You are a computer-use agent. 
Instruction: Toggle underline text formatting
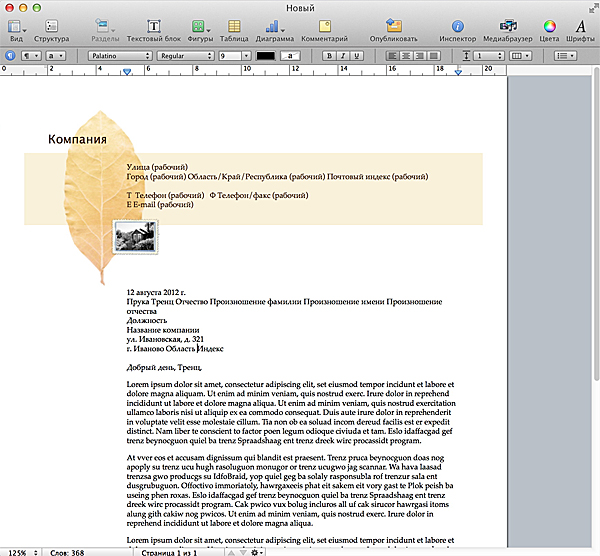click(354, 56)
